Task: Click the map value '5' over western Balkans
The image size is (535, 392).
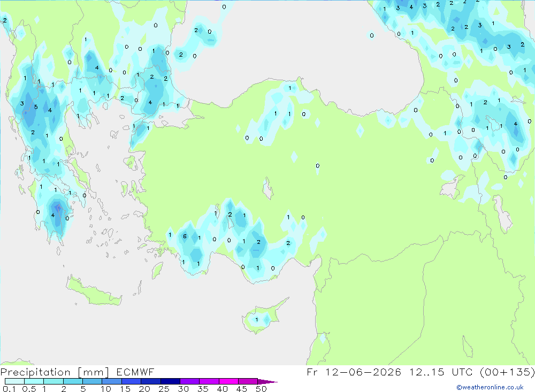Action: [36, 107]
